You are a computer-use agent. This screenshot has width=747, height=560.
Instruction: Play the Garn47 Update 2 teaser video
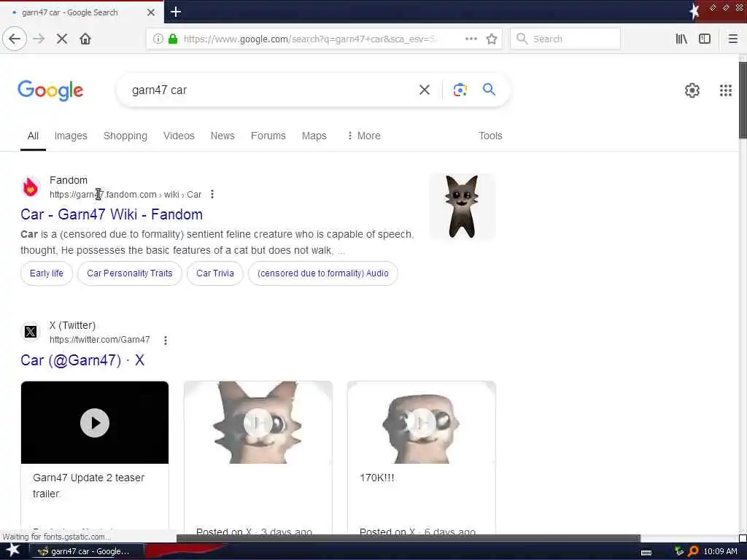tap(95, 422)
